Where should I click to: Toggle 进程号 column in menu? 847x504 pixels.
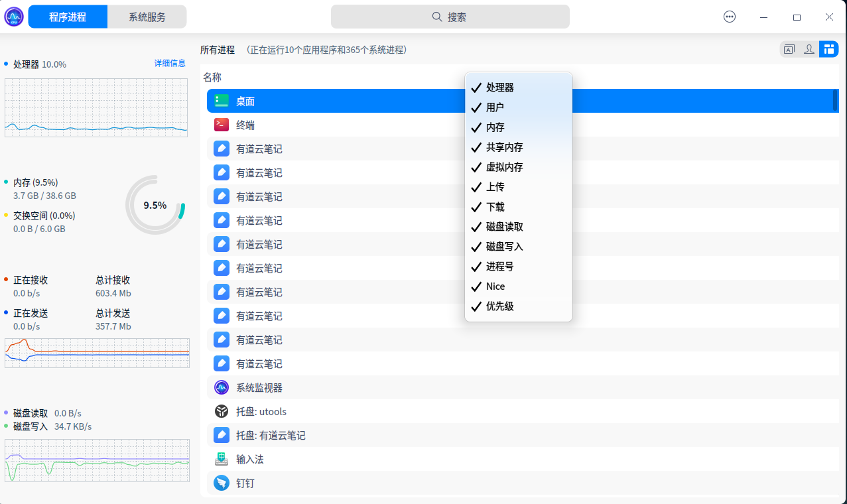[519, 267]
